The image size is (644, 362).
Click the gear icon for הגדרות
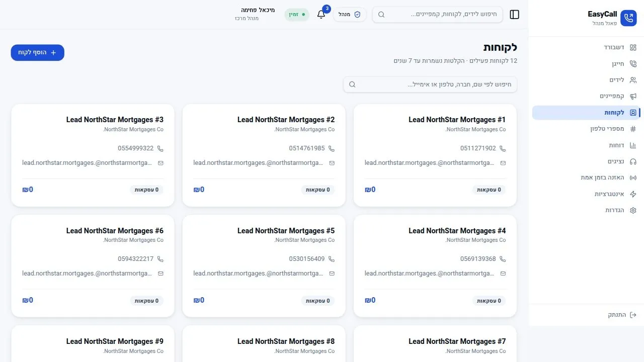633,210
